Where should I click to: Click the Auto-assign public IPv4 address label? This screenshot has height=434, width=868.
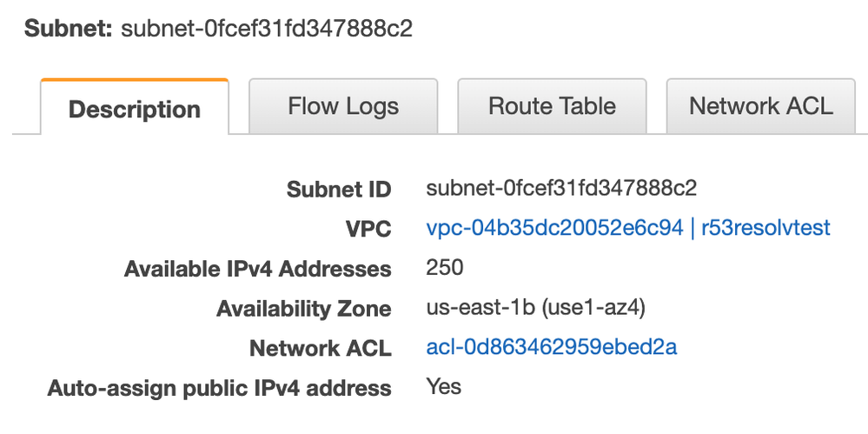tap(220, 388)
